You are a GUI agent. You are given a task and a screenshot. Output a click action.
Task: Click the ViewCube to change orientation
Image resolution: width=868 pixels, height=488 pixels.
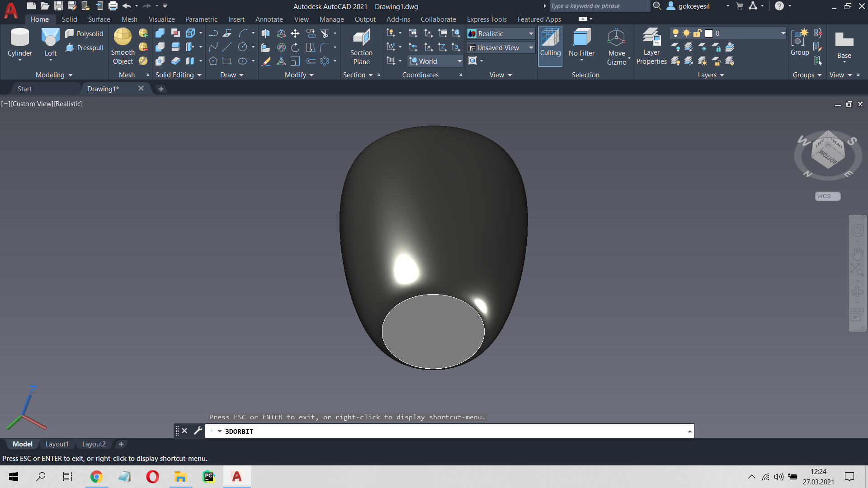828,150
